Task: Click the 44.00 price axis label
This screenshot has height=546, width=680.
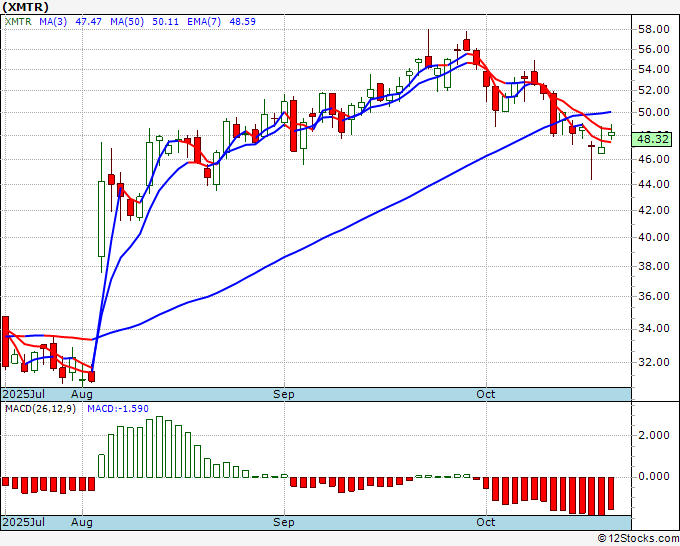Action: click(x=654, y=185)
